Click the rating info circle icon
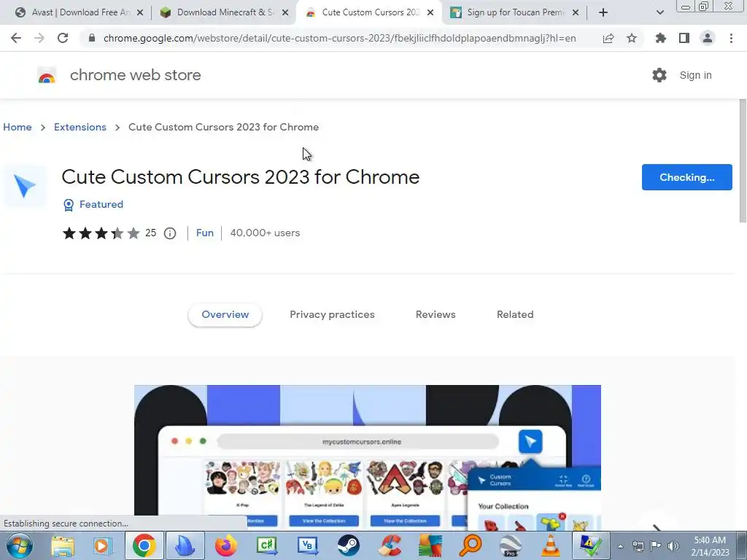 tap(170, 233)
